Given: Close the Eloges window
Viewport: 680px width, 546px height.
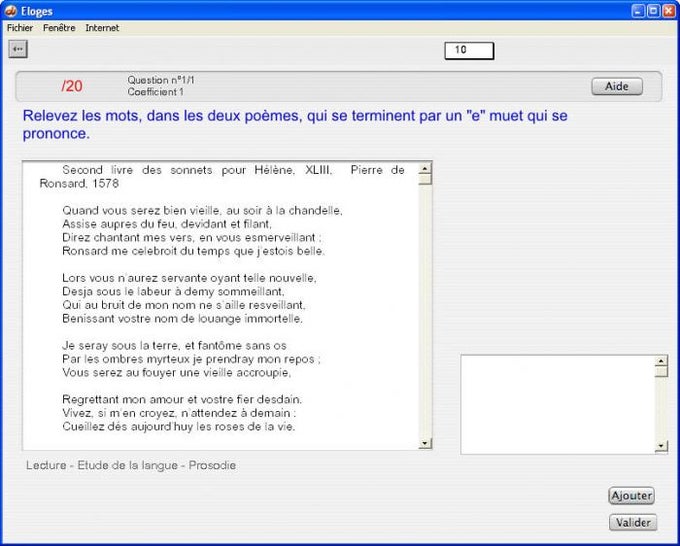Looking at the screenshot, I should tap(669, 11).
